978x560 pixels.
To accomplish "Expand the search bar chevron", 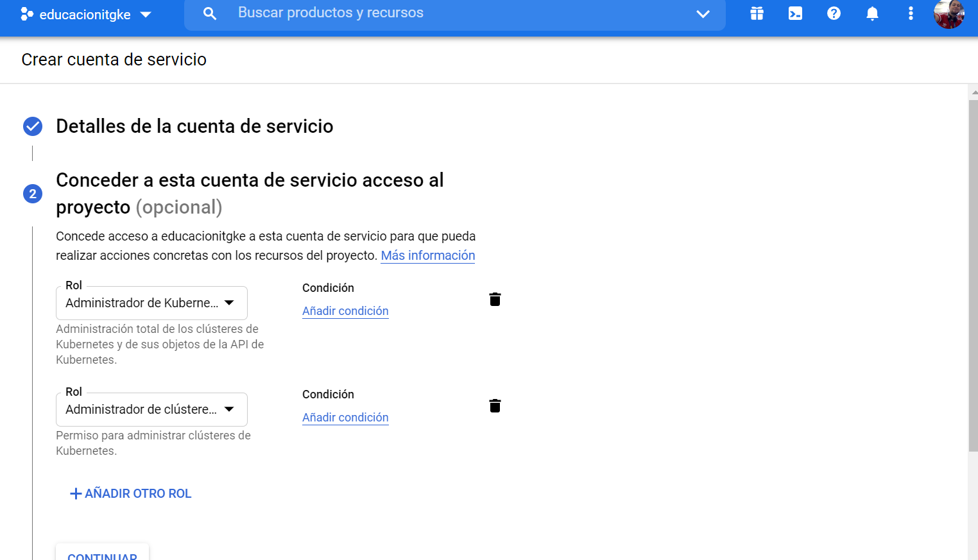I will pos(703,13).
